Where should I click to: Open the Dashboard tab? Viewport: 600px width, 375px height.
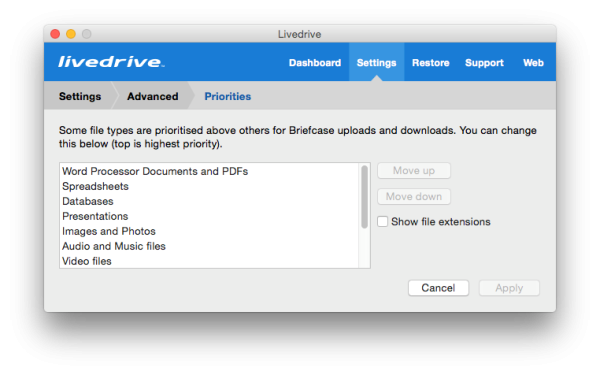(315, 63)
